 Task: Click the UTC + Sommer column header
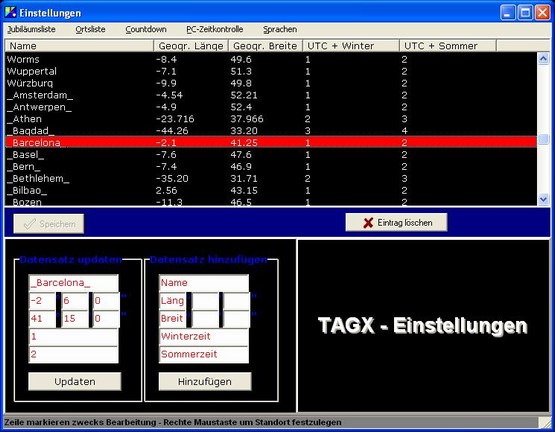pos(448,46)
